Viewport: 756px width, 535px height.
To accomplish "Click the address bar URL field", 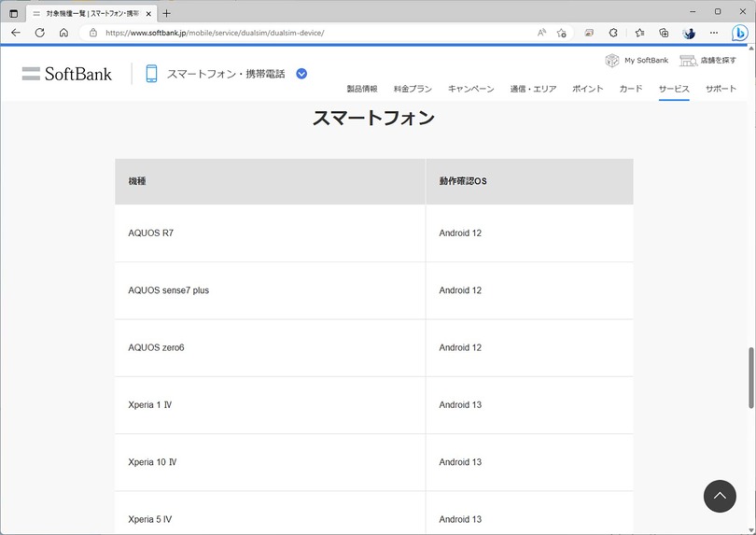I will 309,33.
